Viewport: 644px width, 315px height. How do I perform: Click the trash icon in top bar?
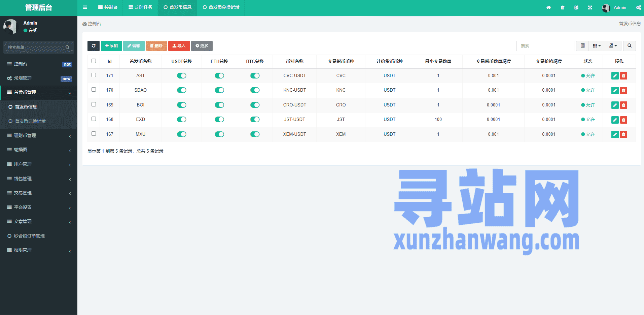pos(563,7)
